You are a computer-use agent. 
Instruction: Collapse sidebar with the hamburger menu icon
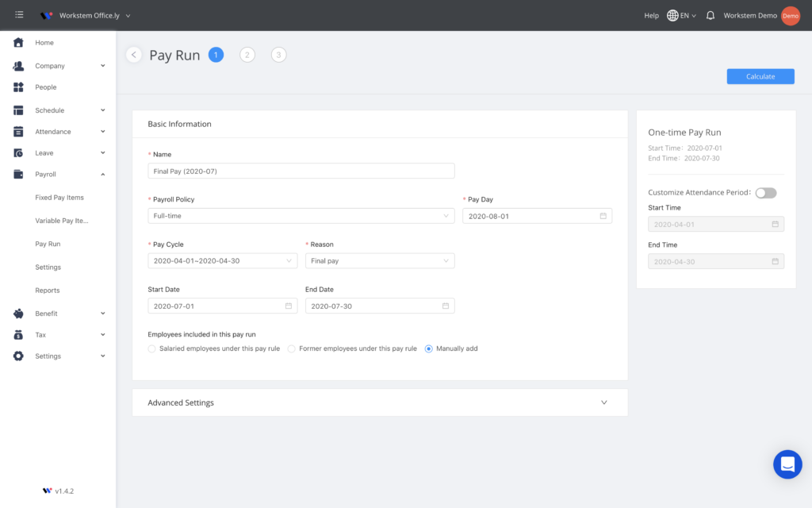point(19,15)
